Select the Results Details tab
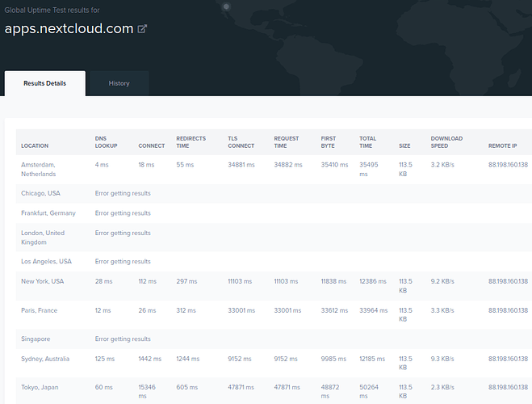532x404 pixels. 44,83
